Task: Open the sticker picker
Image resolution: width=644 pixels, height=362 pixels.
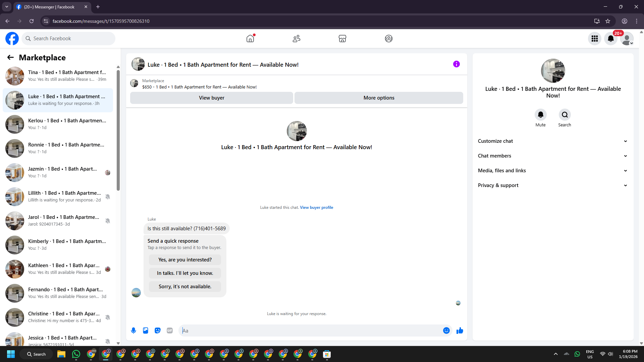Action: (158, 330)
